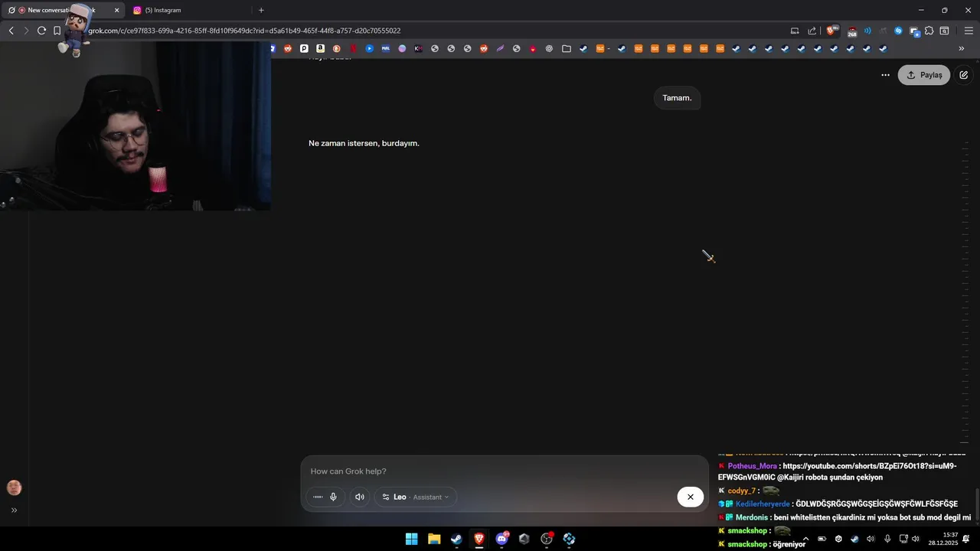Image resolution: width=980 pixels, height=551 pixels.
Task: Open the Leo Assistant persona dropdown
Action: pos(416,497)
